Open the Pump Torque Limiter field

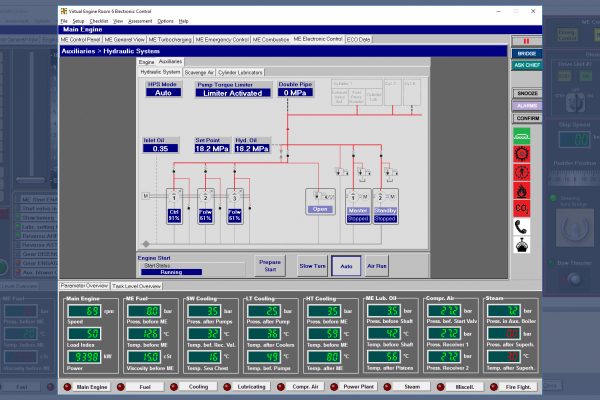(x=234, y=92)
